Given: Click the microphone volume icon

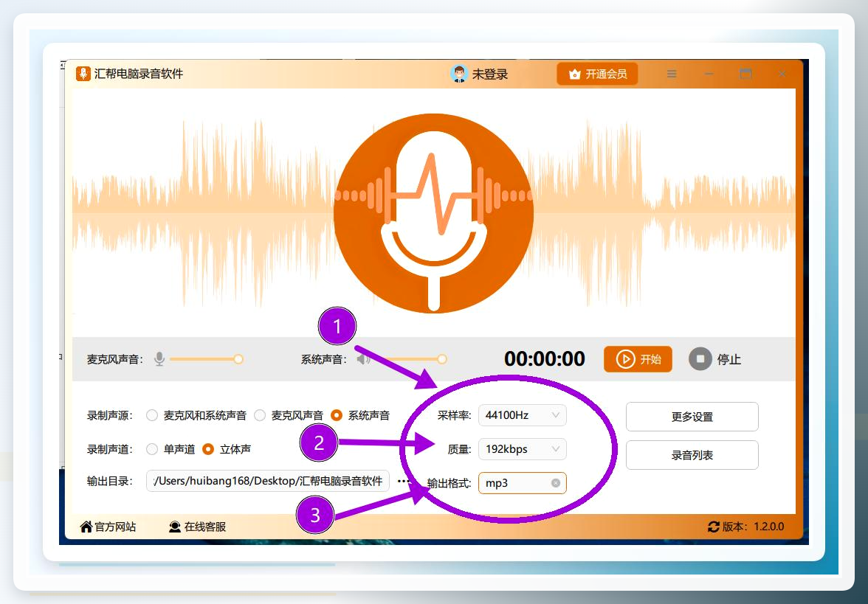Looking at the screenshot, I should [159, 359].
